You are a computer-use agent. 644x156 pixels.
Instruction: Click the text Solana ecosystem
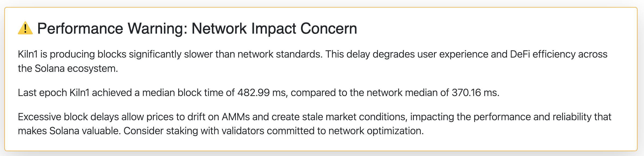[76, 69]
